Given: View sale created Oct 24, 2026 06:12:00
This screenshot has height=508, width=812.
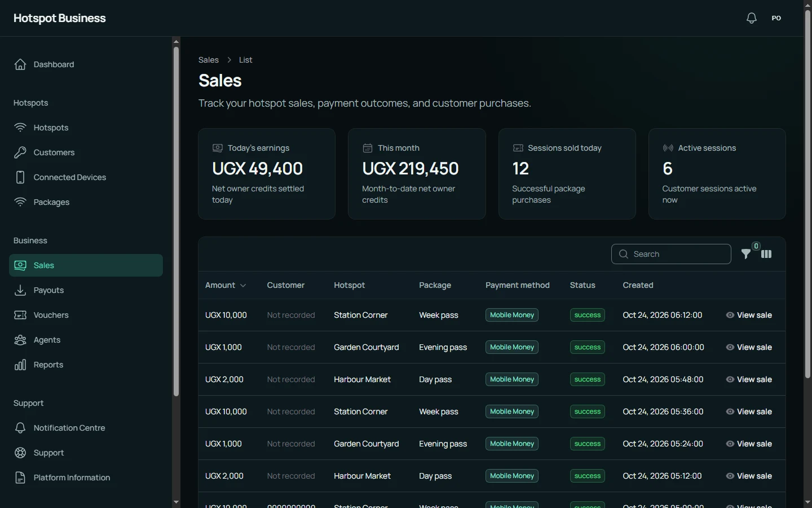Looking at the screenshot, I should [749, 315].
